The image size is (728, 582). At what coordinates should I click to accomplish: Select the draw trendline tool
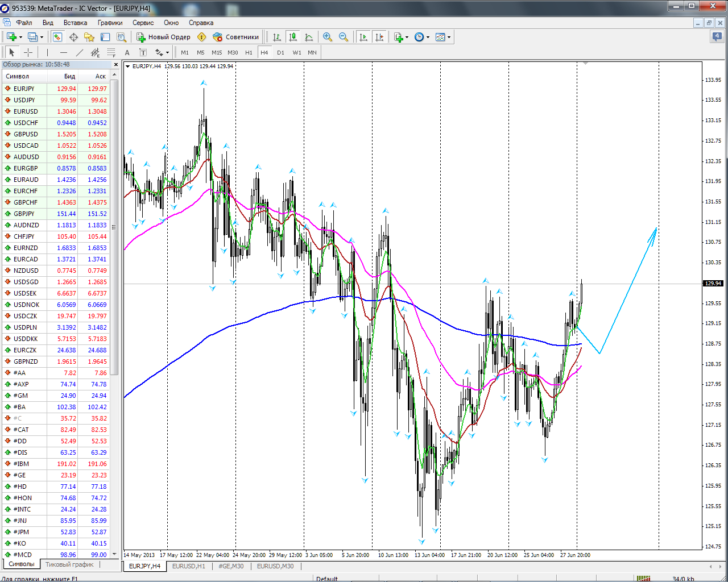(x=80, y=52)
